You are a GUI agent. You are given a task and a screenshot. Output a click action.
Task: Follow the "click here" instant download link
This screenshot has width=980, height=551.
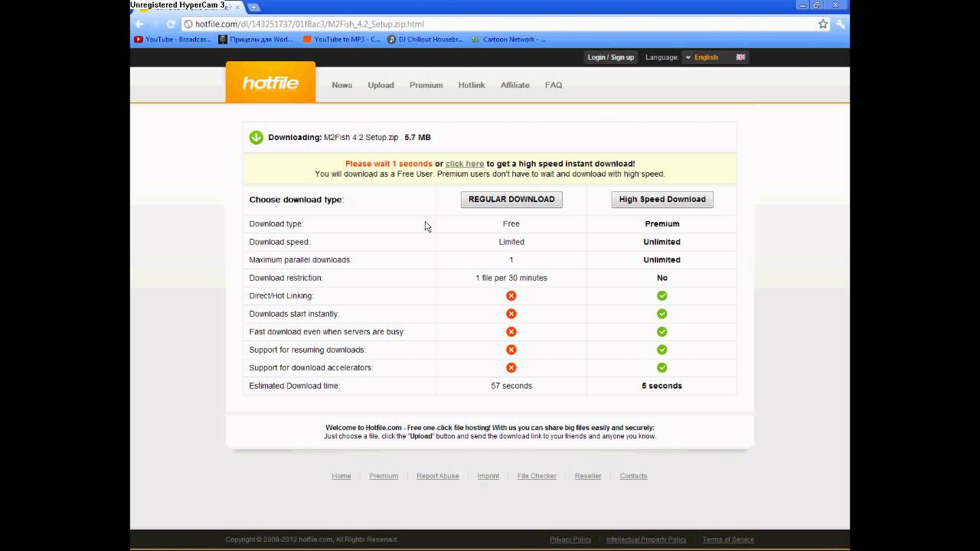[x=465, y=164]
